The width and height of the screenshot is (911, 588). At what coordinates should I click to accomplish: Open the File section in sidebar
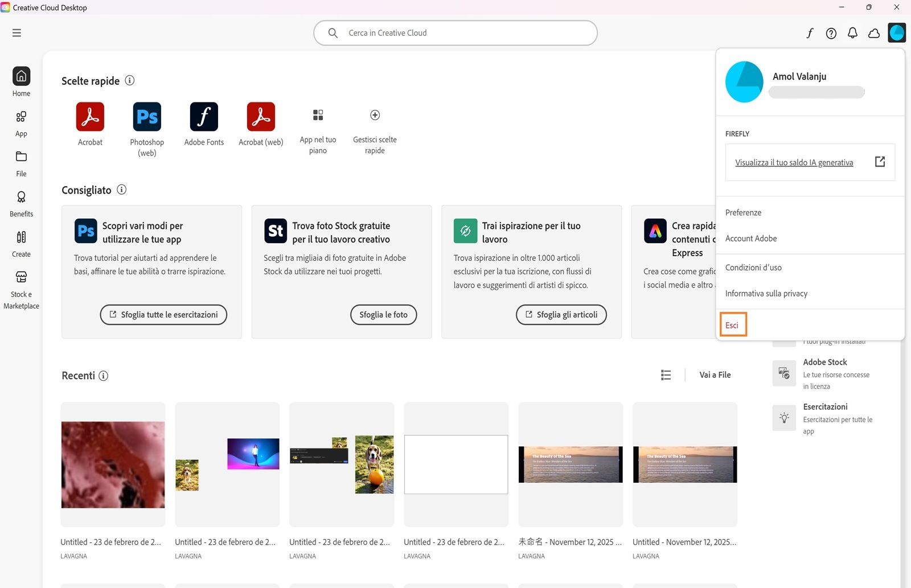tap(21, 163)
